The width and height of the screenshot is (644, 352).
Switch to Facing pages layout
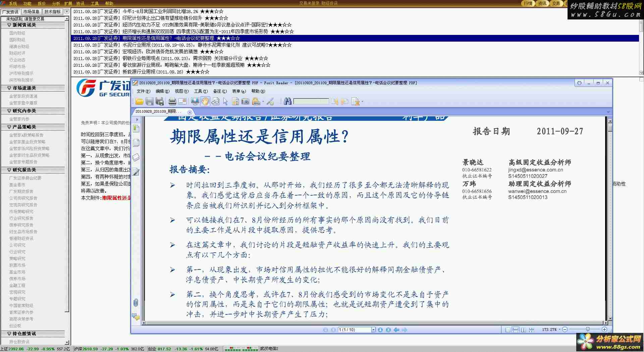point(524,330)
